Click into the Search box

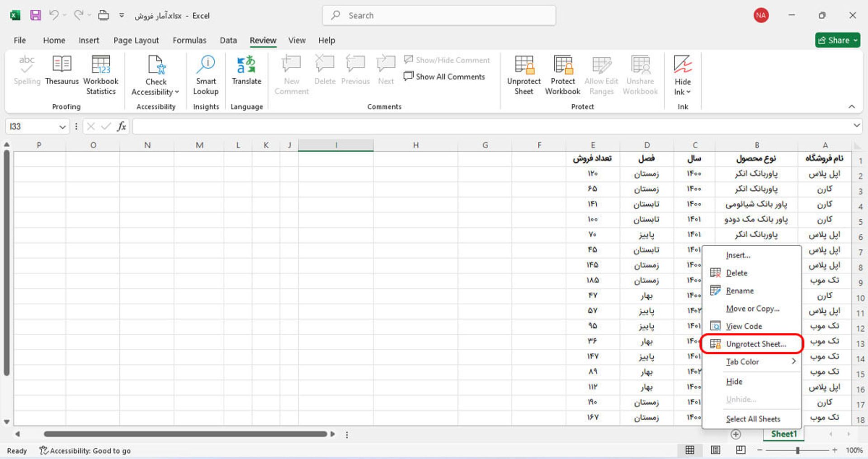pos(439,15)
